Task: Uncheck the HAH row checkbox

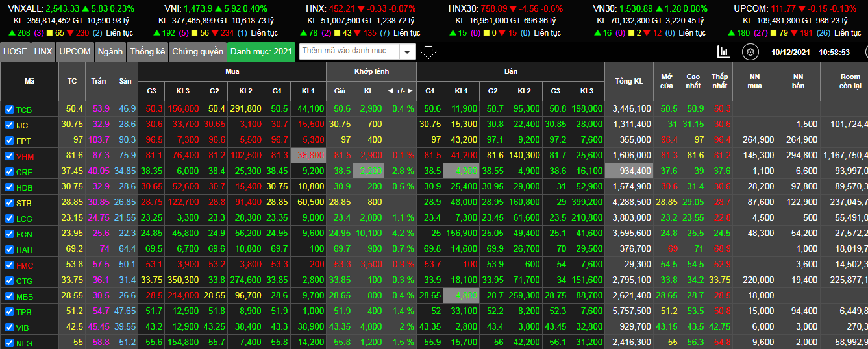Action: tap(9, 250)
